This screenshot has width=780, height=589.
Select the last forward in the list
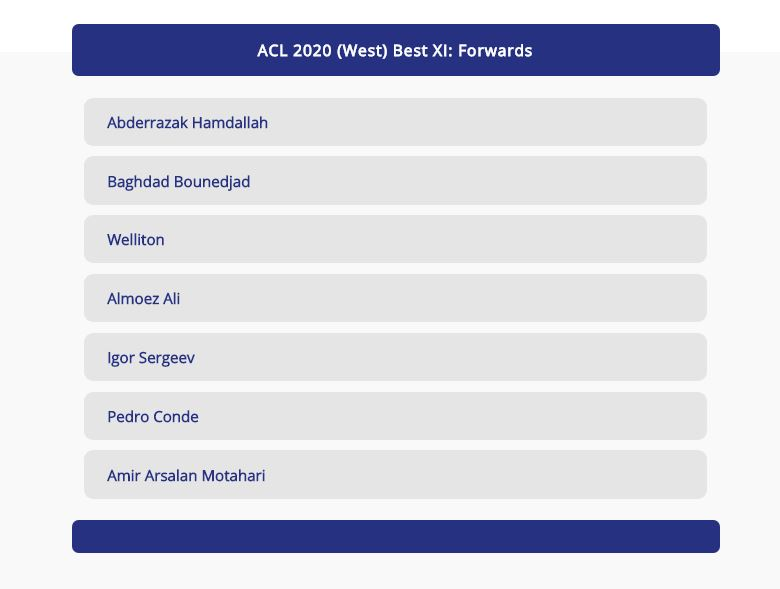tap(395, 475)
